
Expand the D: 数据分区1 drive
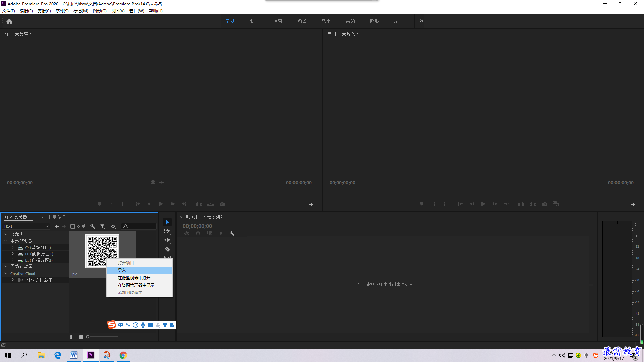tap(13, 254)
